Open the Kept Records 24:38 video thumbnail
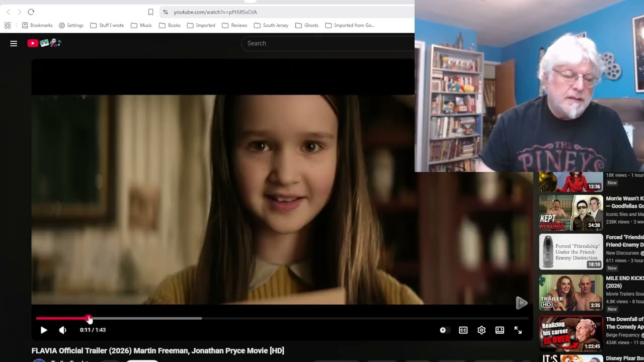 click(571, 213)
